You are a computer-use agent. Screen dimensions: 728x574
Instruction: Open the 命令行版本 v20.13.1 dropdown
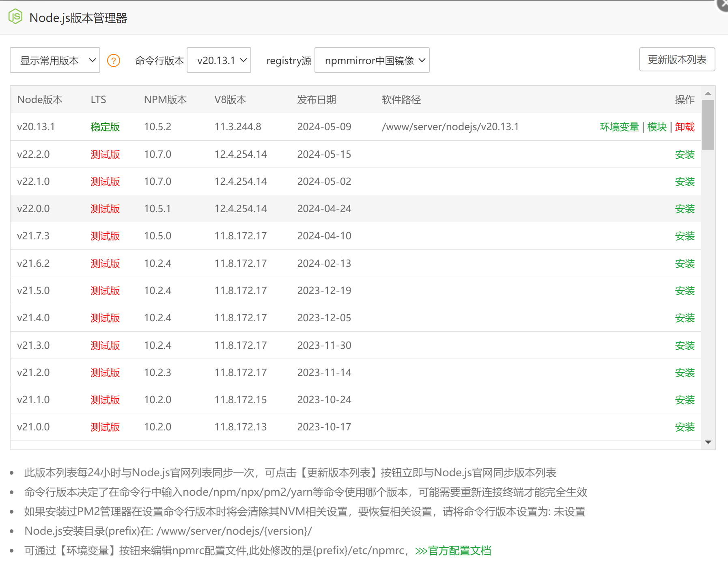219,60
